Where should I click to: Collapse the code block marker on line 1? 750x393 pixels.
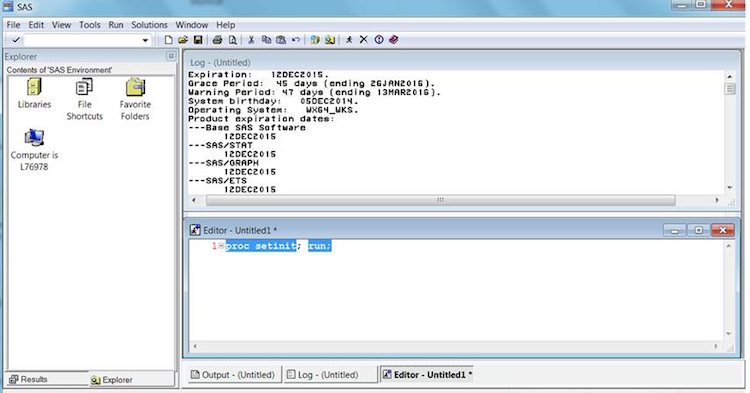point(221,246)
